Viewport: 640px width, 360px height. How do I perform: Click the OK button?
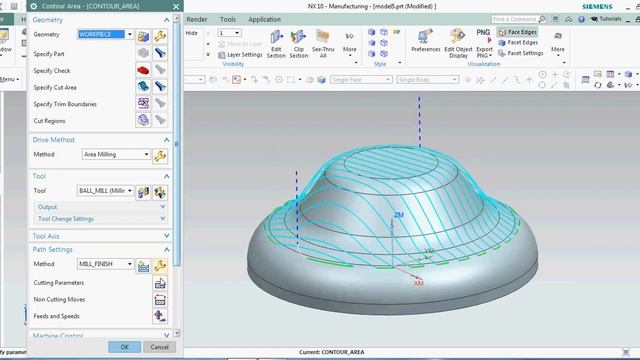point(124,347)
